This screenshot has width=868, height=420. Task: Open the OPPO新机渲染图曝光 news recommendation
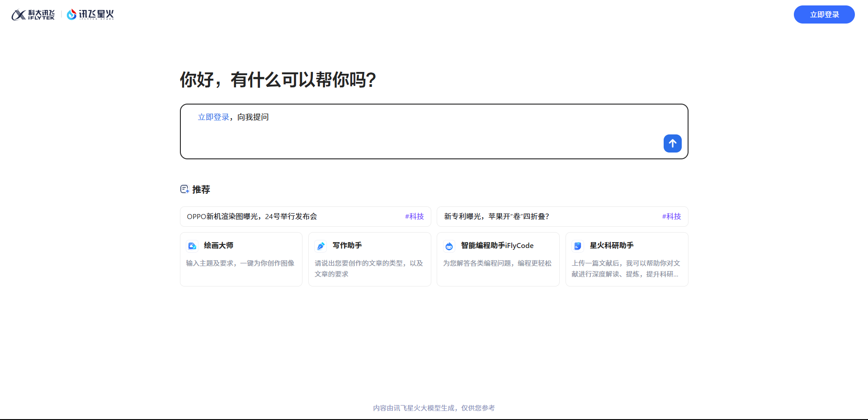pos(252,216)
